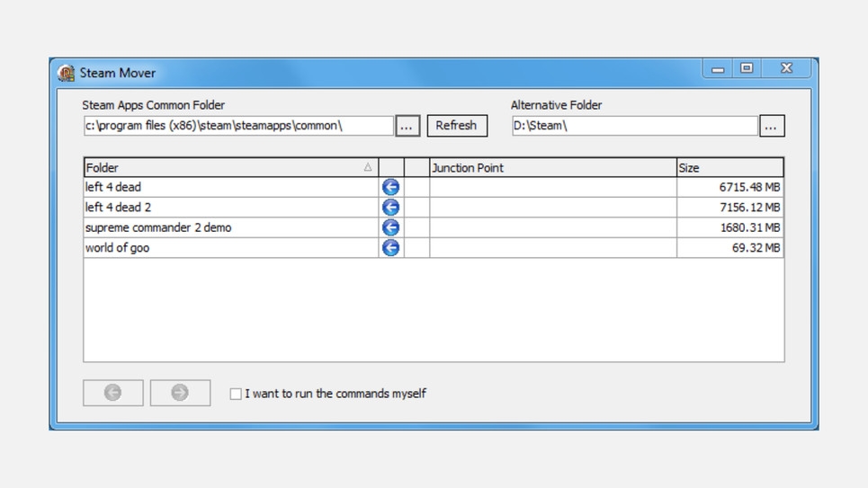Click the Junction Point column header
The height and width of the screenshot is (488, 868).
tap(553, 168)
